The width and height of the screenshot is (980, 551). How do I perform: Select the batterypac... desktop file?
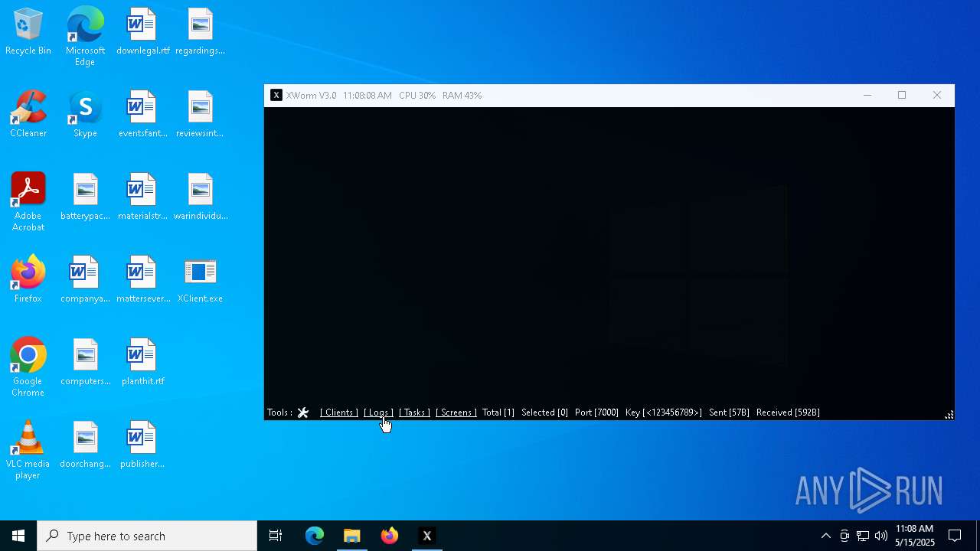[x=85, y=197]
